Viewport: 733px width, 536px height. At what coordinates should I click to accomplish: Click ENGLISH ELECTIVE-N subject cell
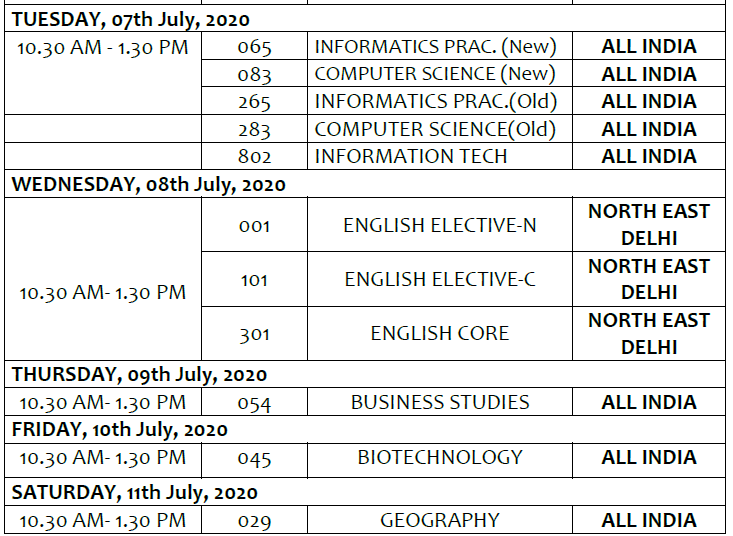(x=439, y=225)
